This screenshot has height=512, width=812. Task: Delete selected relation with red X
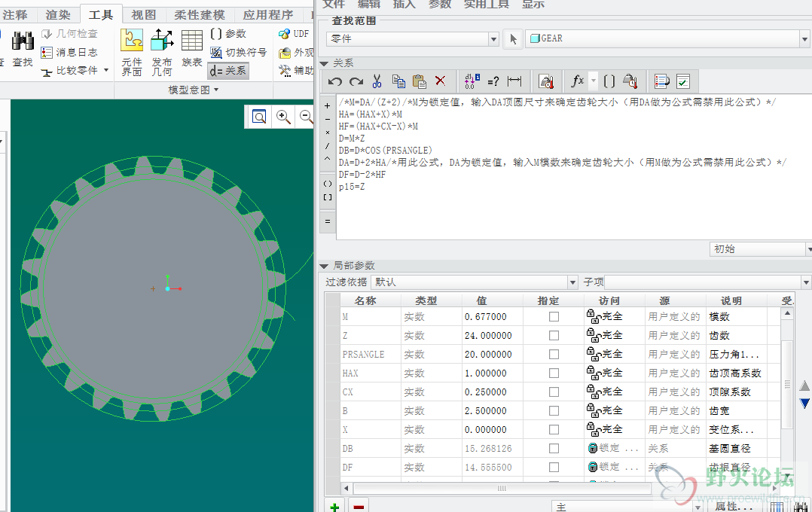coord(440,81)
